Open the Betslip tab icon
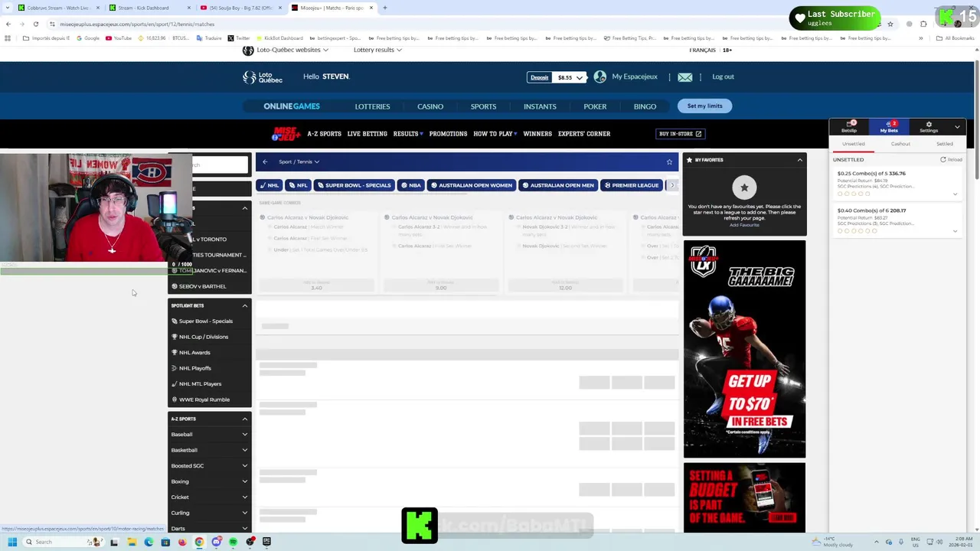The image size is (980, 551). click(x=849, y=123)
